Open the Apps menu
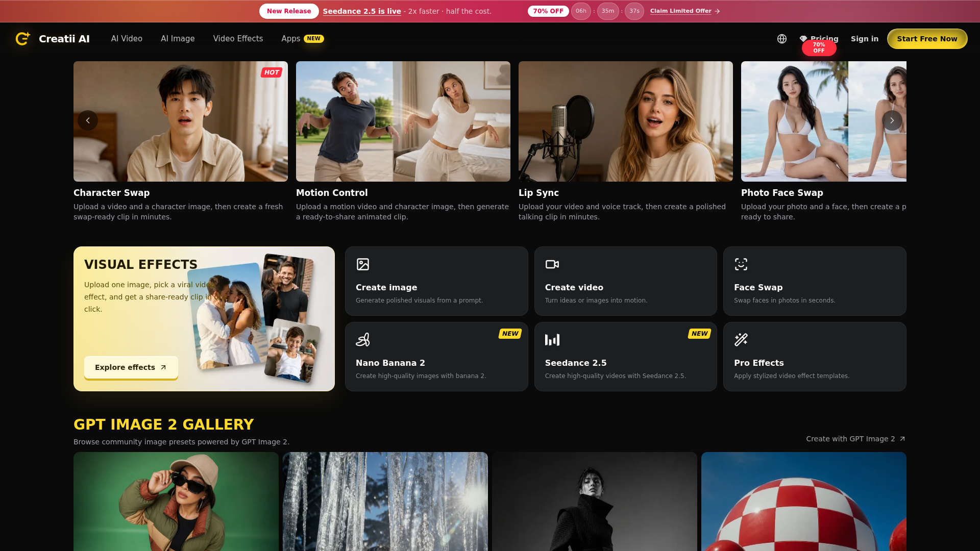 tap(302, 39)
